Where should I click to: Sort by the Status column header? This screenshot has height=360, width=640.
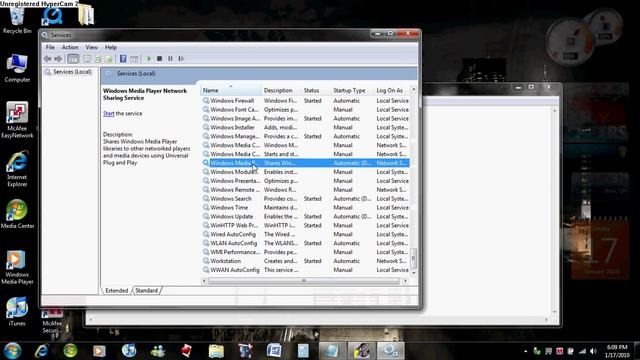click(316, 90)
